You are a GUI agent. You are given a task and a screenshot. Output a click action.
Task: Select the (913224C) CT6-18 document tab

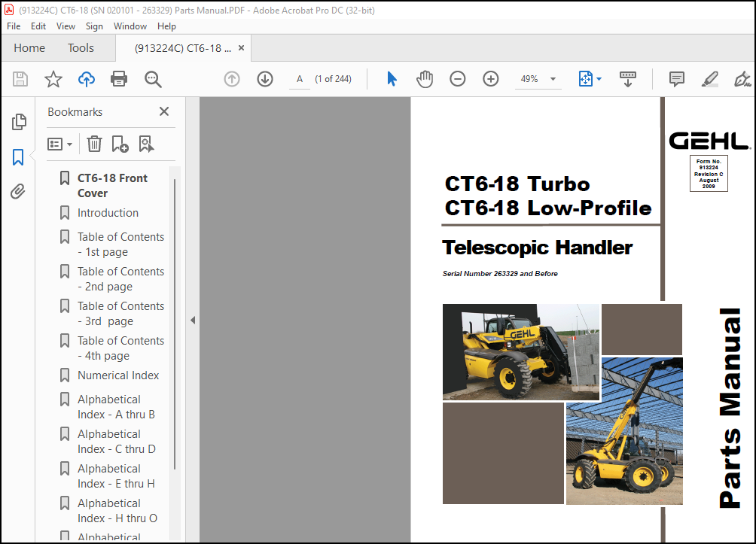coord(183,48)
